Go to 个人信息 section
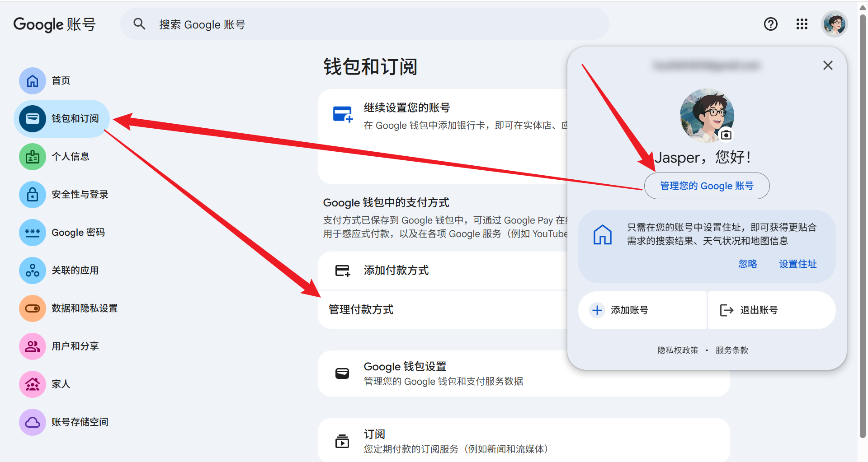The image size is (868, 462). (61, 157)
